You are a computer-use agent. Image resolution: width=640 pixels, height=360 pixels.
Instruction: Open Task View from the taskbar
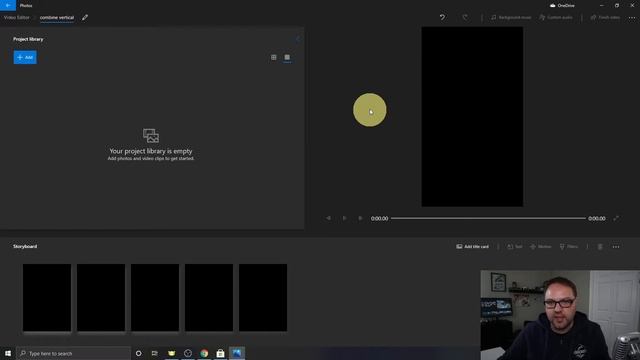(154, 353)
